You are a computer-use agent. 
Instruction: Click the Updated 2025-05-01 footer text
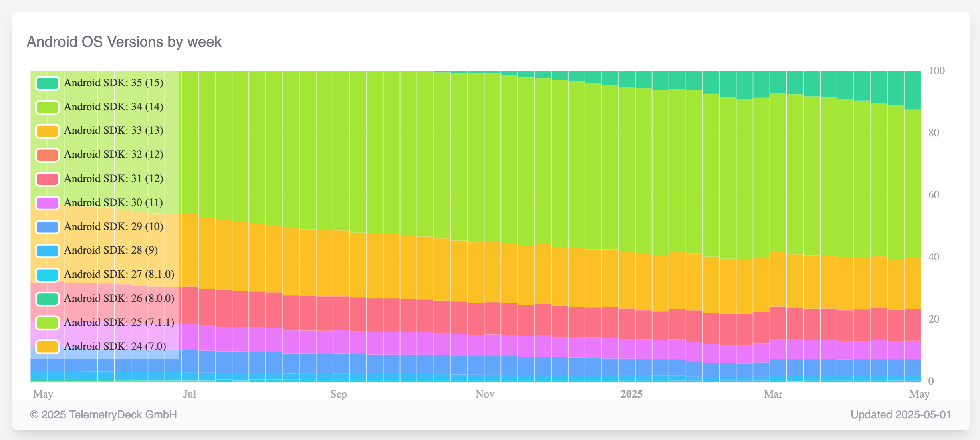pos(900,414)
